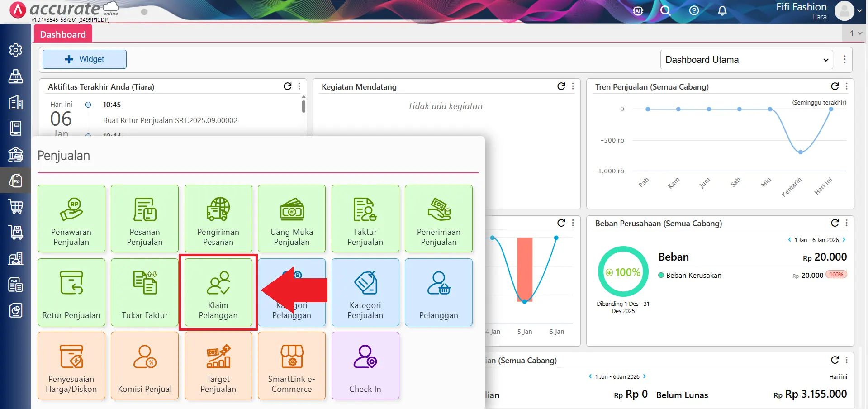Expand Dashboard Utama dropdown

pos(746,60)
